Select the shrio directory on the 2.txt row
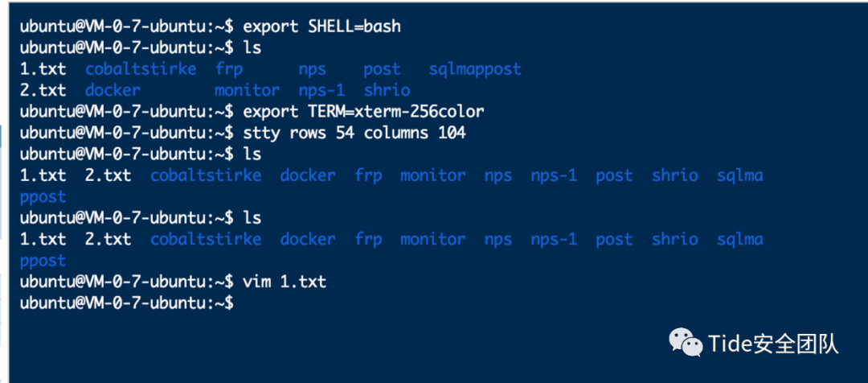 tap(387, 90)
